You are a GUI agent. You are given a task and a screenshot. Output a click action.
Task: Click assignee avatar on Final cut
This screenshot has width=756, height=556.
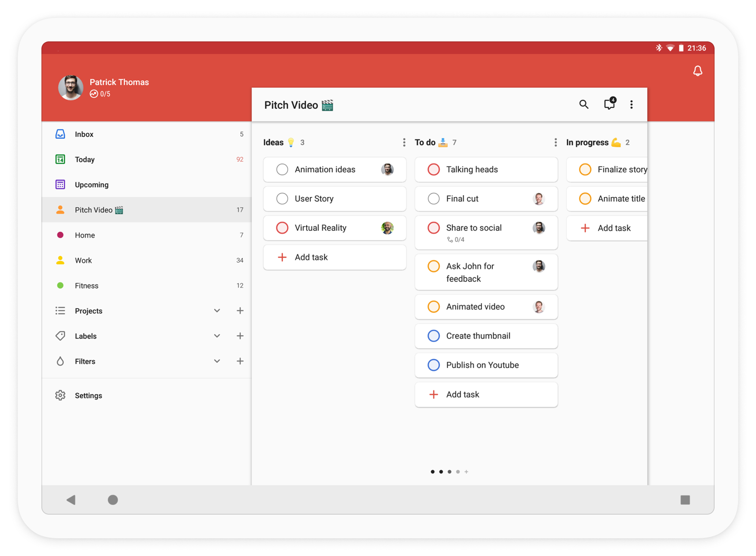(539, 198)
